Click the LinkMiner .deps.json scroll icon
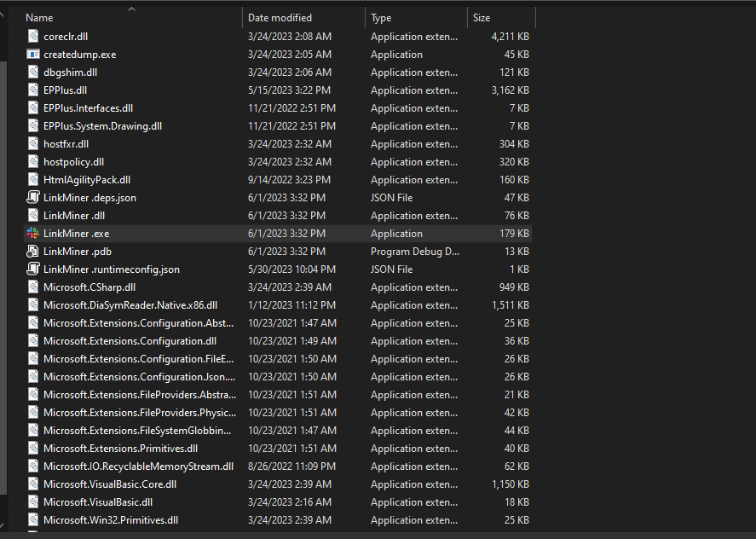The image size is (756, 539). (x=32, y=197)
